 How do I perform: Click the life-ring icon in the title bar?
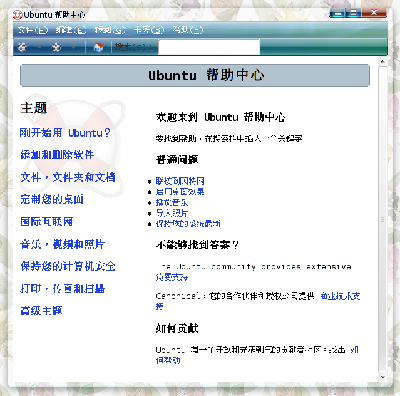(17, 15)
